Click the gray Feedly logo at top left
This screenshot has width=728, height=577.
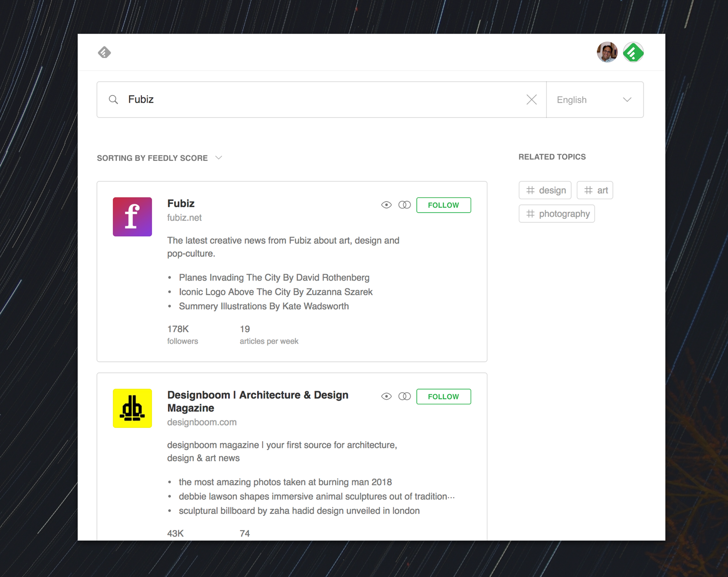pos(104,52)
